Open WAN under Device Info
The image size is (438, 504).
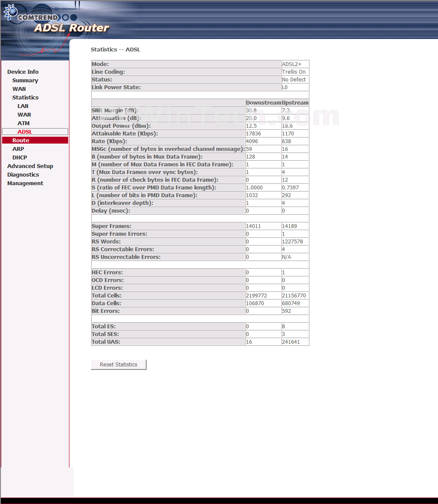(19, 89)
